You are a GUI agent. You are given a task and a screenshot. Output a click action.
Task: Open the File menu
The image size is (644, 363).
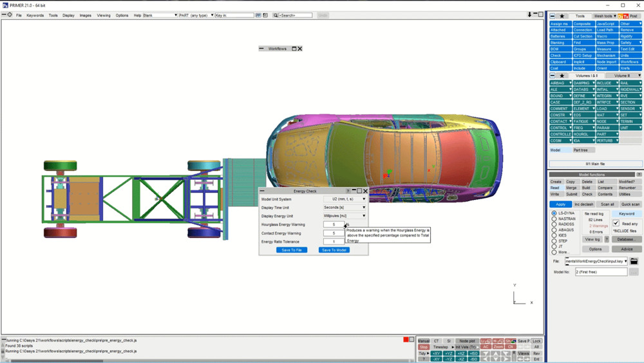click(19, 15)
